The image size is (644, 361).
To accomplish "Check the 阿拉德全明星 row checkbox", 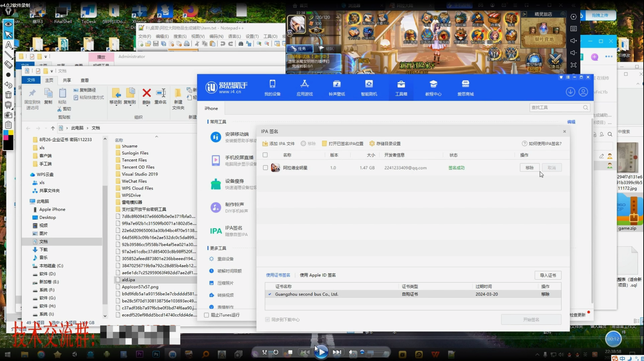I will click(x=265, y=168).
